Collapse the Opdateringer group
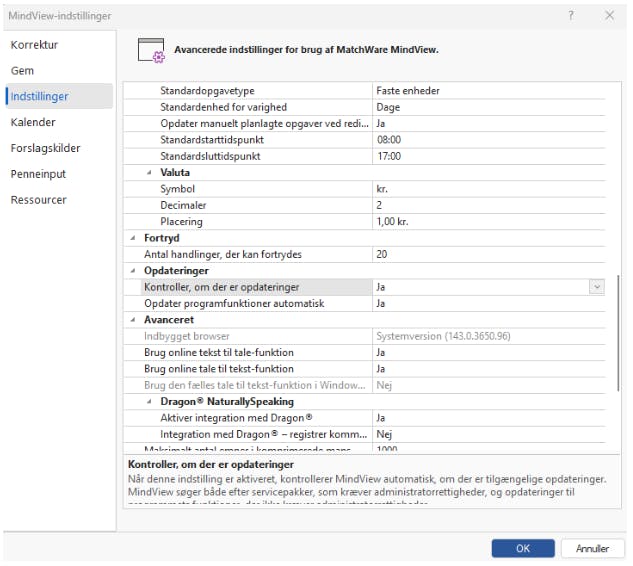Viewport: 633px width, 566px height. pyautogui.click(x=134, y=271)
